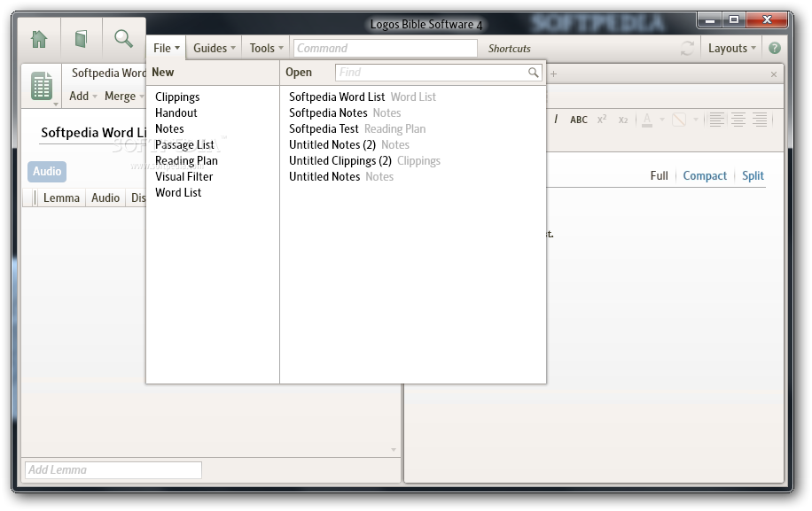Expand the Merge dropdown

click(124, 97)
